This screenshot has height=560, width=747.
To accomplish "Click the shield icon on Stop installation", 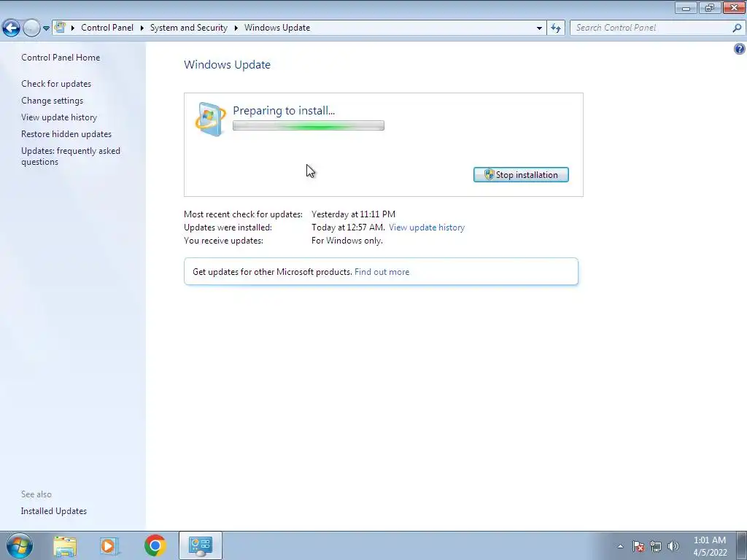I will 489,175.
